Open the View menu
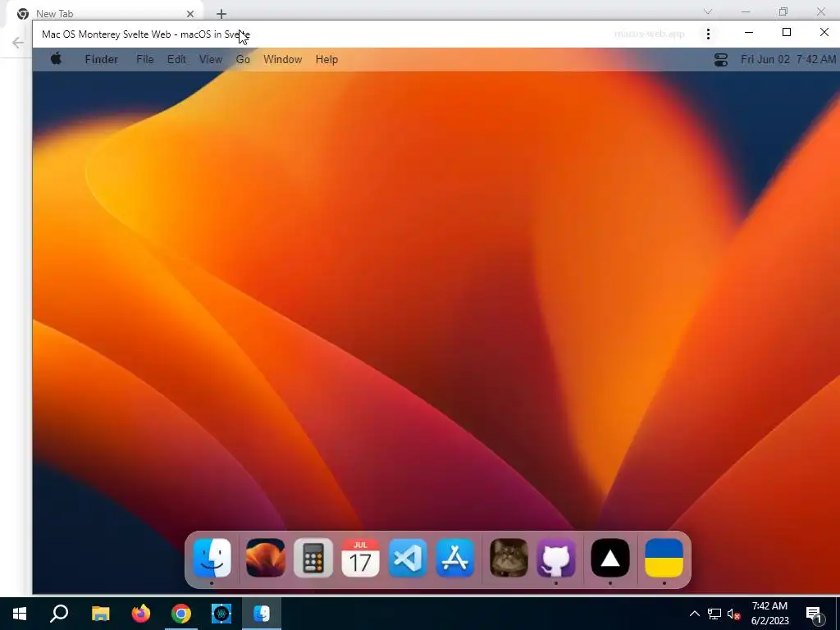Viewport: 840px width, 630px height. (x=211, y=59)
